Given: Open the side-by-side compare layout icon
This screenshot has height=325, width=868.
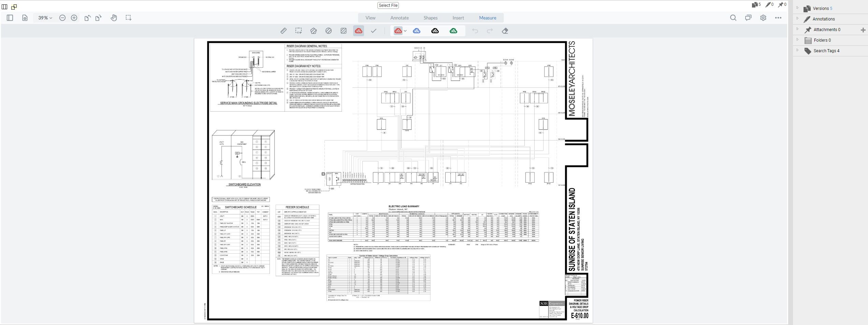Looking at the screenshot, I should pos(4,7).
